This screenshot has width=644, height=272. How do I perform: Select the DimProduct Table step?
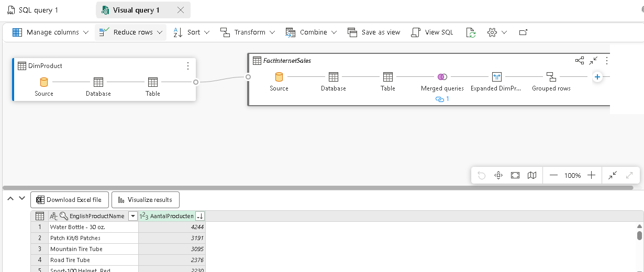(x=153, y=87)
